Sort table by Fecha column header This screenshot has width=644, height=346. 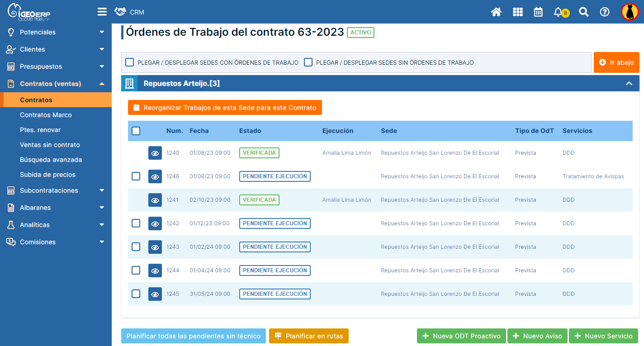(x=199, y=131)
